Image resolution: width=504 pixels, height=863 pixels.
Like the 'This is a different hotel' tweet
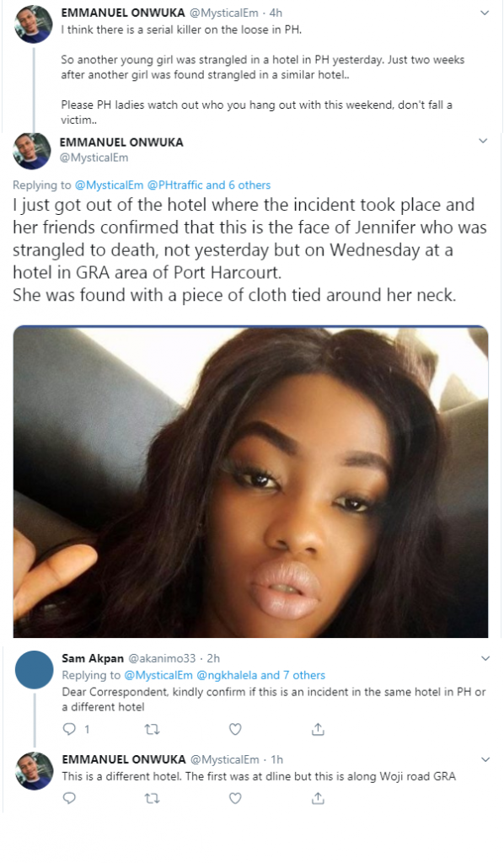pyautogui.click(x=235, y=798)
